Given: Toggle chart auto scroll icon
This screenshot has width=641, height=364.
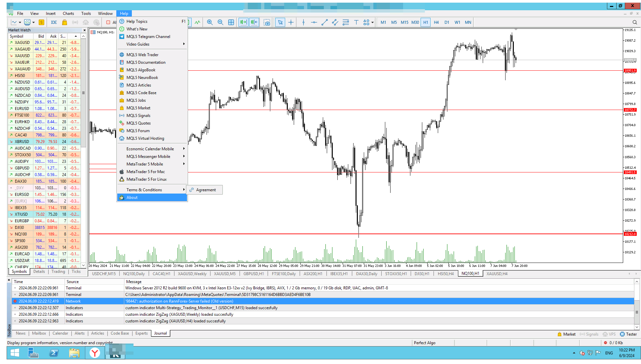Looking at the screenshot, I should pos(244,22).
